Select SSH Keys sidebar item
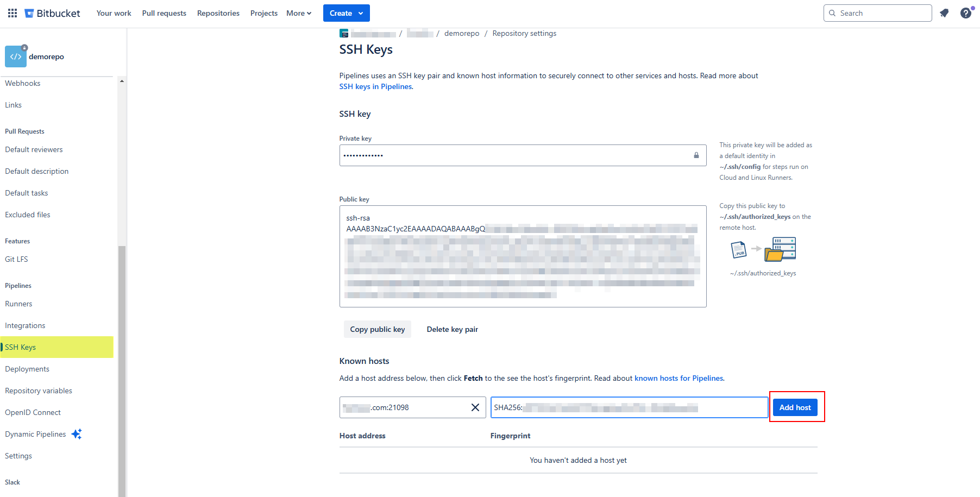The height and width of the screenshot is (497, 980). 56,347
